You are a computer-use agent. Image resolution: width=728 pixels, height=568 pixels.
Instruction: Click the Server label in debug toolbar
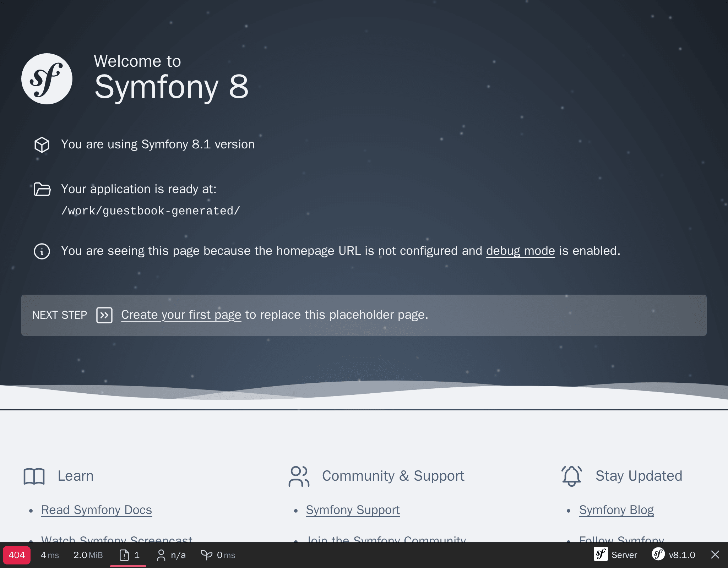[624, 555]
